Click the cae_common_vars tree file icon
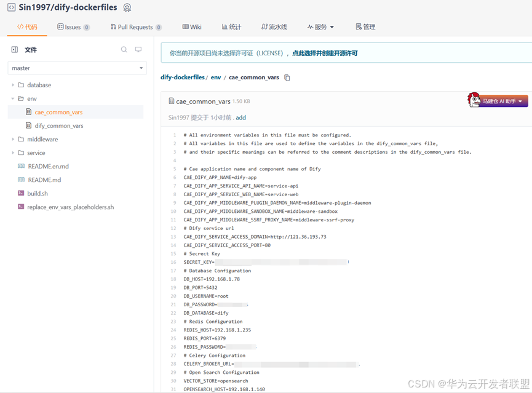 pyautogui.click(x=29, y=112)
